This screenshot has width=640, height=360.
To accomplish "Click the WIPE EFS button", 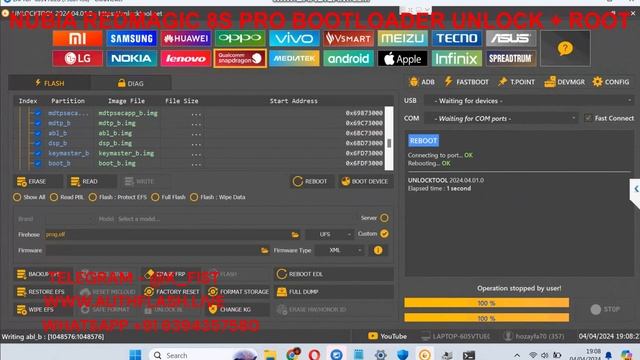I will [x=43, y=309].
